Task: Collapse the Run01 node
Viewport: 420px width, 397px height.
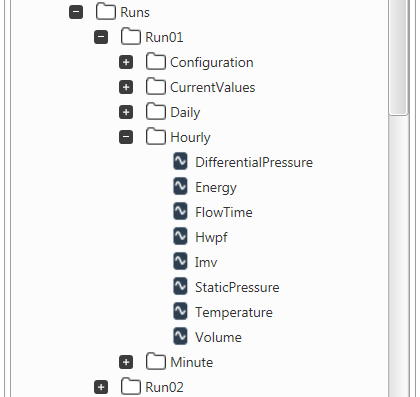Action: click(x=101, y=37)
